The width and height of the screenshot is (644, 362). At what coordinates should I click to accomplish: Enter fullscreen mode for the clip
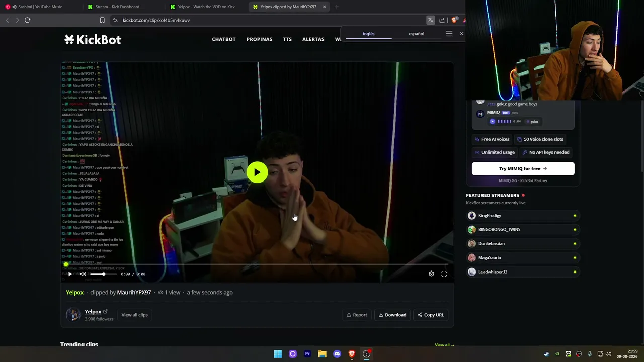444,274
